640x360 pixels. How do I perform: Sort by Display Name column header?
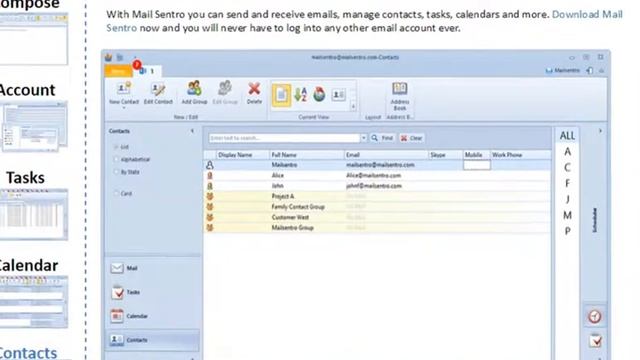tap(235, 155)
